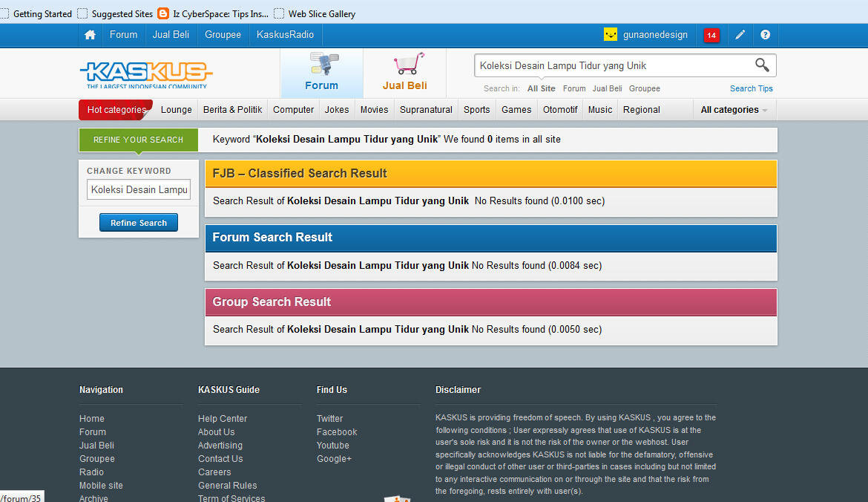Viewport: 868px width, 502px height.
Task: Open the Search Tips link
Action: pos(751,88)
